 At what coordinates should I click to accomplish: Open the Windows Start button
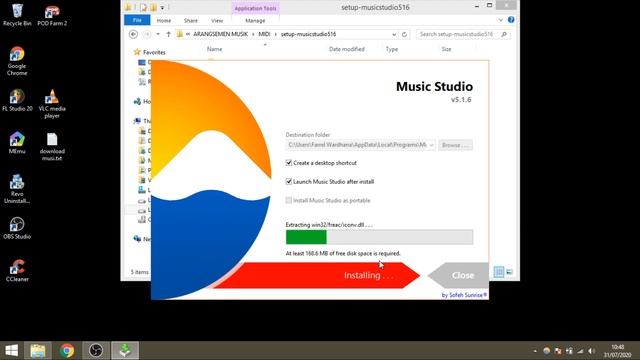click(11, 351)
